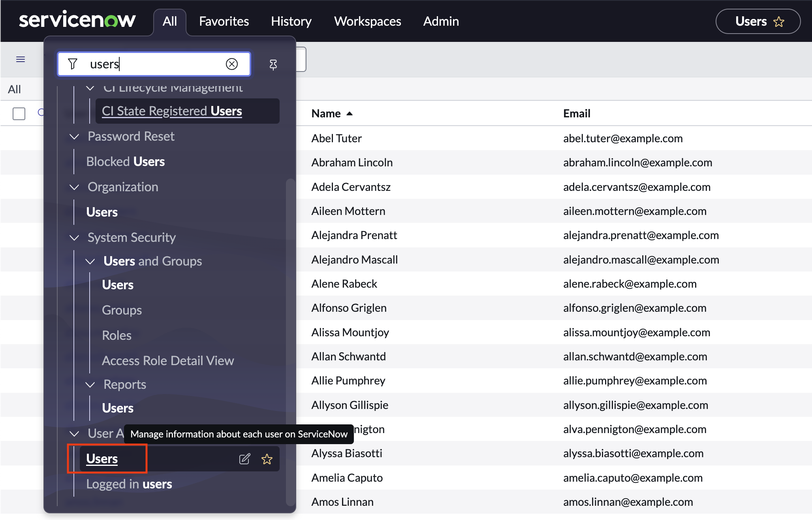Open CI State Registered Users link
This screenshot has width=812, height=520.
pyautogui.click(x=172, y=111)
